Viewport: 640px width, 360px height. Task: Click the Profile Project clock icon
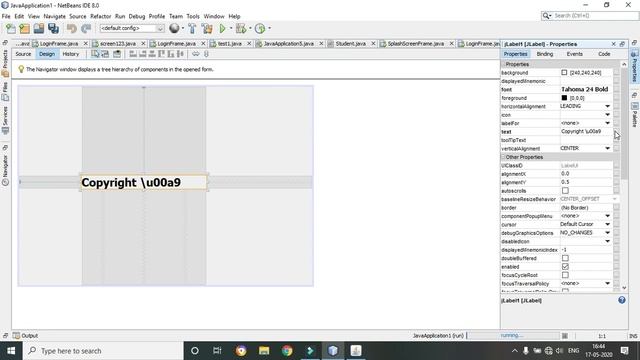point(260,28)
